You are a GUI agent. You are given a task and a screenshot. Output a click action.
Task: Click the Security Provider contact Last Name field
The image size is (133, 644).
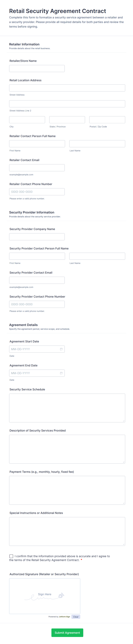coord(97,256)
